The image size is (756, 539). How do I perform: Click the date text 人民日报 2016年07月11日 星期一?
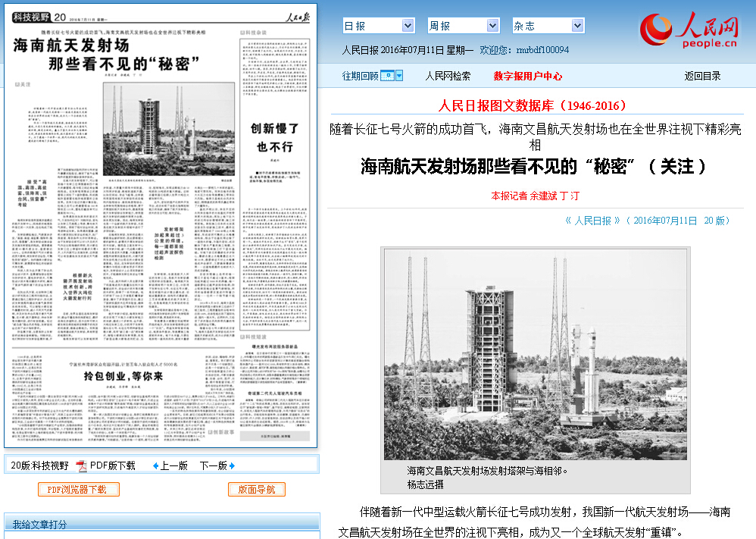(408, 50)
